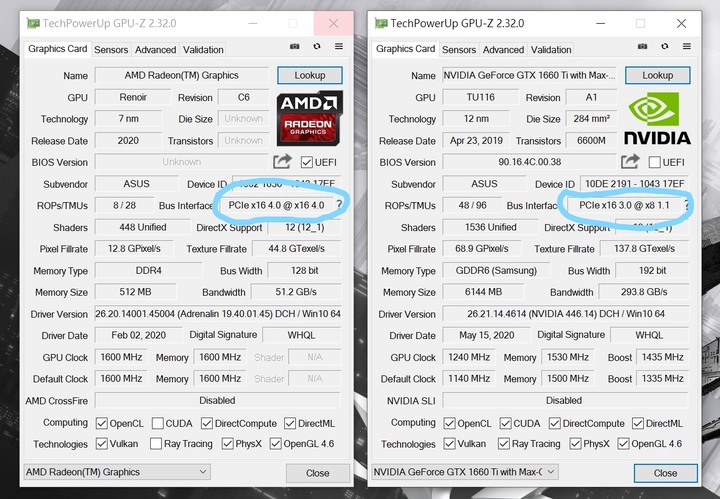
Task: Toggle the UEFI checkbox in NVIDIA window
Action: 655,162
